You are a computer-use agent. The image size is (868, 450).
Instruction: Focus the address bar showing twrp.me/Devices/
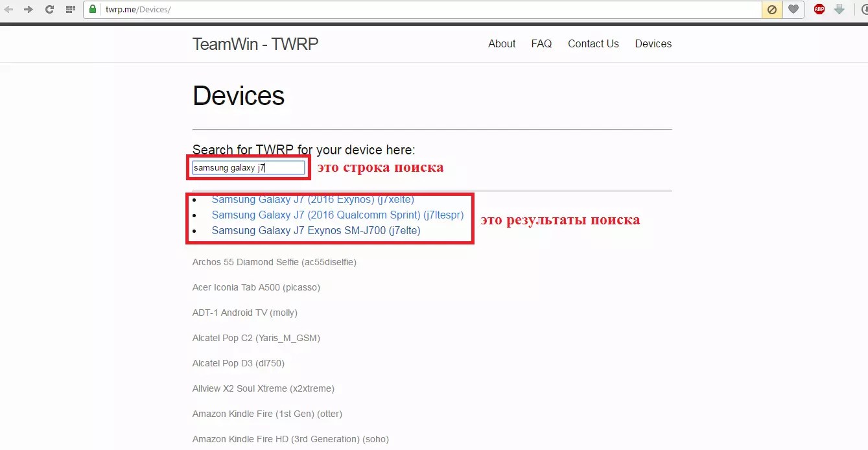tap(421, 10)
